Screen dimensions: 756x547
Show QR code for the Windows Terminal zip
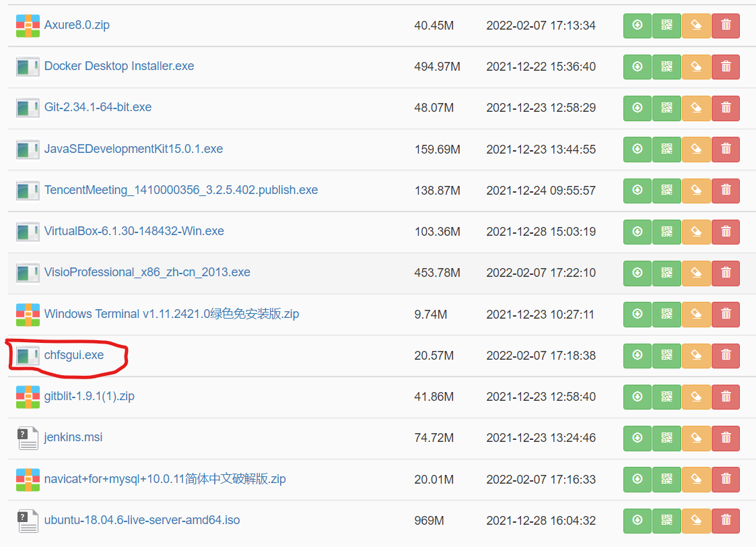click(667, 314)
